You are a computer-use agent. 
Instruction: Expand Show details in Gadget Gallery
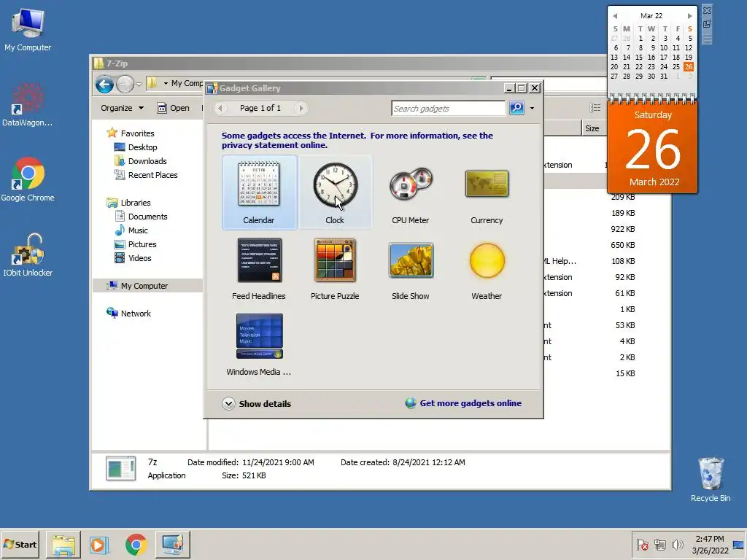point(256,403)
